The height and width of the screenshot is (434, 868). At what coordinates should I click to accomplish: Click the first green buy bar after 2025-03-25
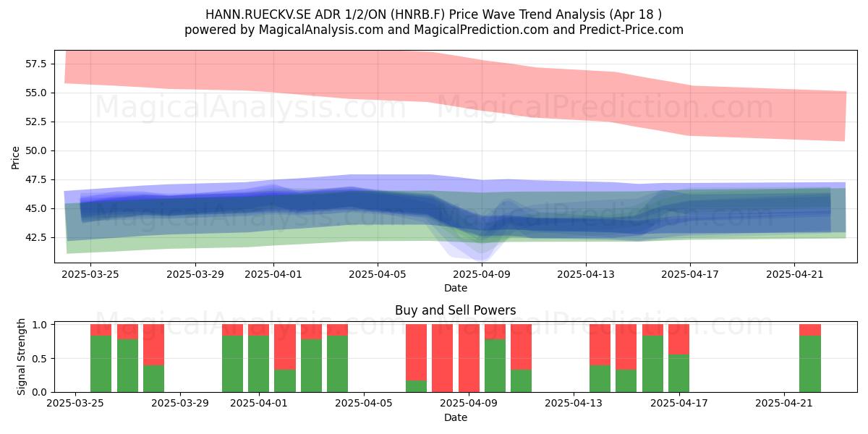pos(101,364)
